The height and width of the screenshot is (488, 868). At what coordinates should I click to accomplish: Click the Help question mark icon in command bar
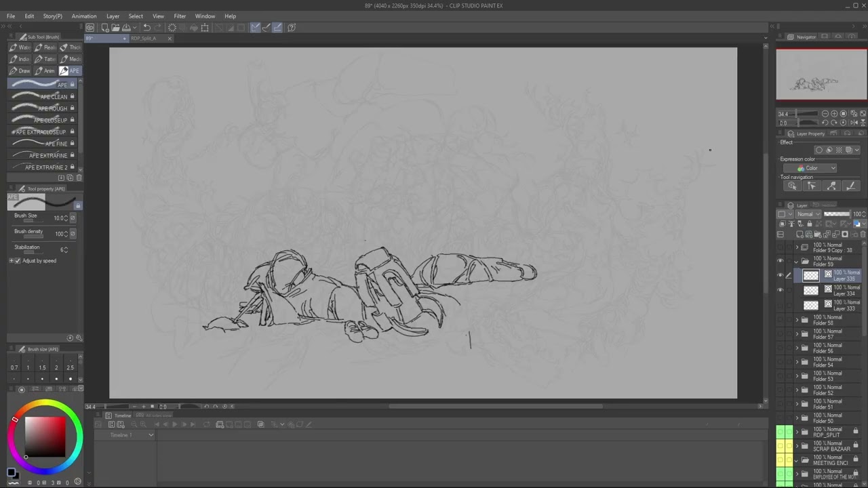pyautogui.click(x=292, y=28)
